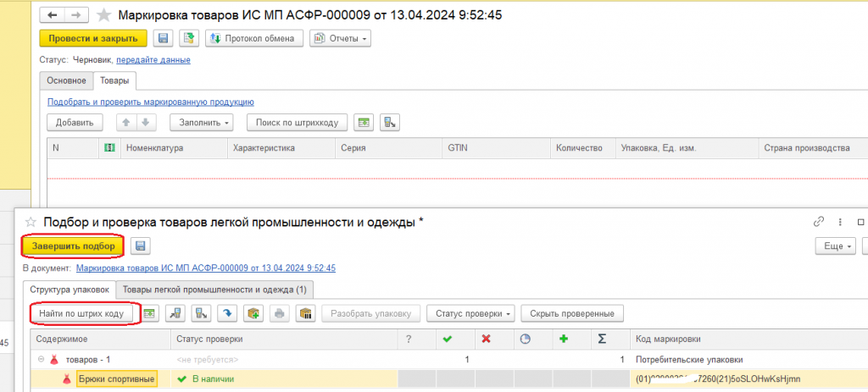Screen dimensions: 868x392
Task: Click the box with barcode icon
Action: coord(305,313)
